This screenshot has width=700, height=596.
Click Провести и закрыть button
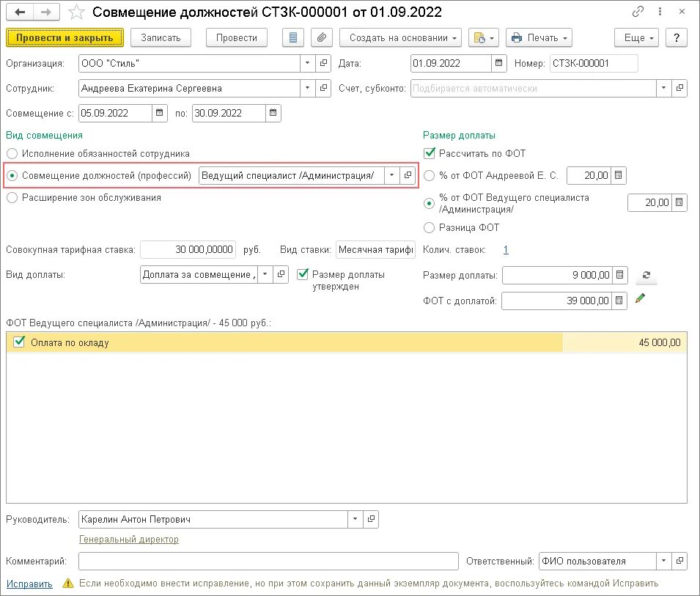tap(65, 37)
